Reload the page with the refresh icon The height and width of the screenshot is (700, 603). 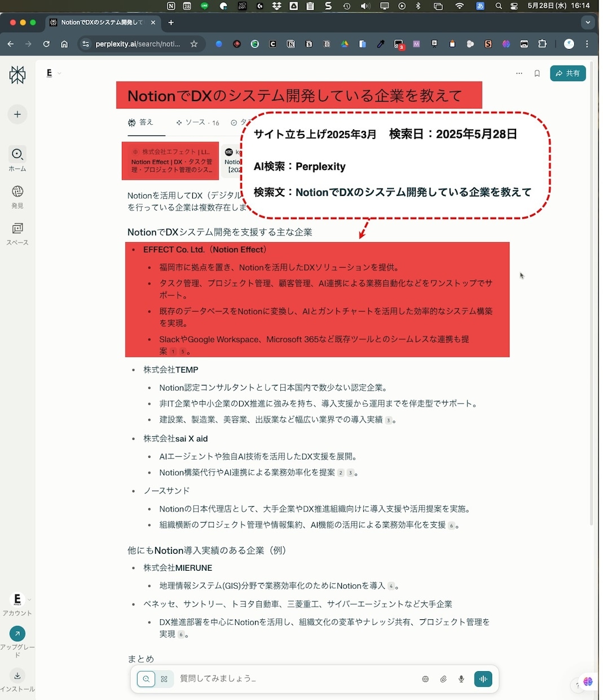click(46, 44)
